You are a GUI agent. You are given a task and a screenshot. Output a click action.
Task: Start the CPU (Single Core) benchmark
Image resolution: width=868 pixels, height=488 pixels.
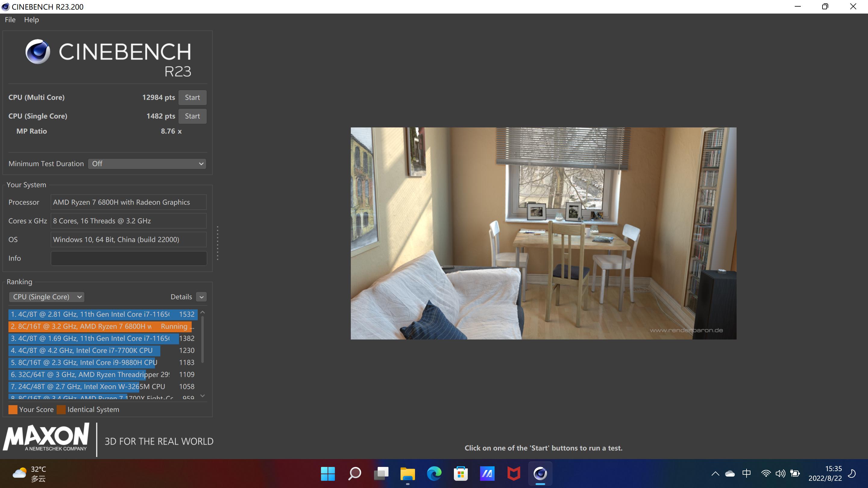pos(192,116)
